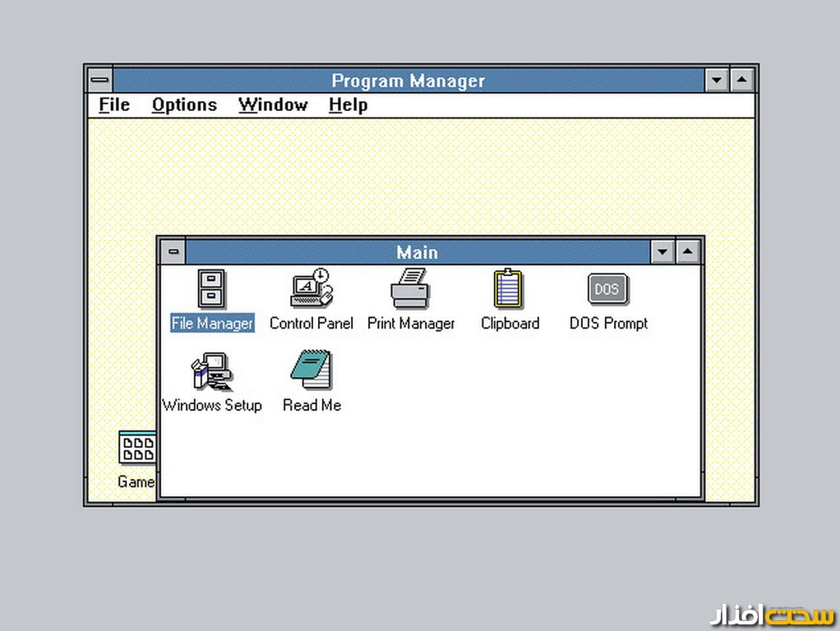This screenshot has width=840, height=631.
Task: Launch the DOS Prompt icon
Action: click(x=607, y=289)
